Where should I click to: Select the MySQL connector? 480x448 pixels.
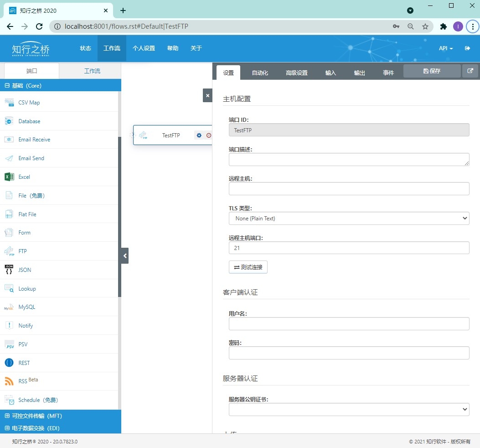[26, 307]
